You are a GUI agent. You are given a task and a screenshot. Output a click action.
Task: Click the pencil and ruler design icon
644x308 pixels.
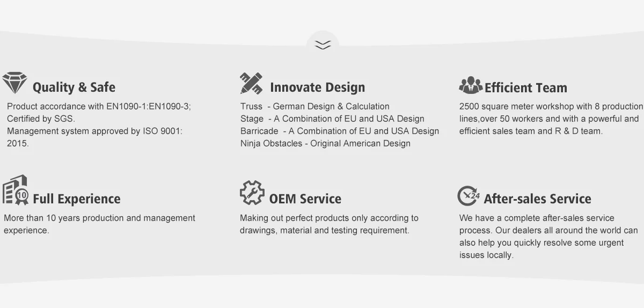point(251,83)
